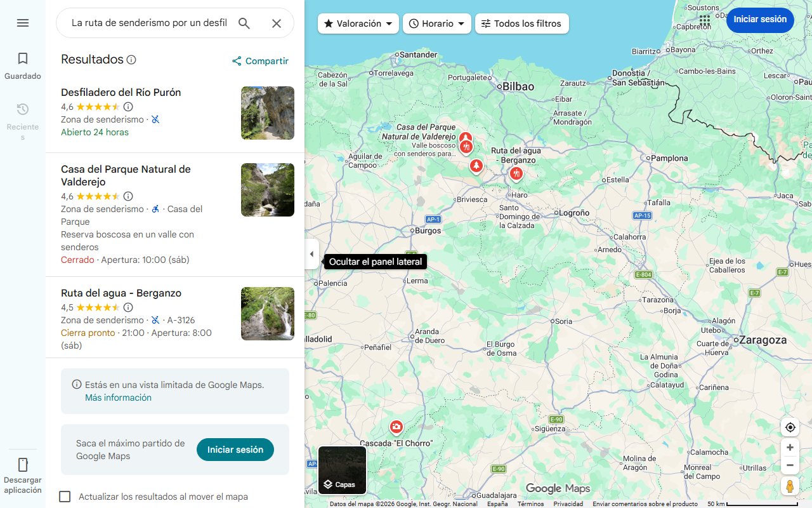This screenshot has width=812, height=508.
Task: Clear the search box with the X icon
Action: pyautogui.click(x=277, y=23)
